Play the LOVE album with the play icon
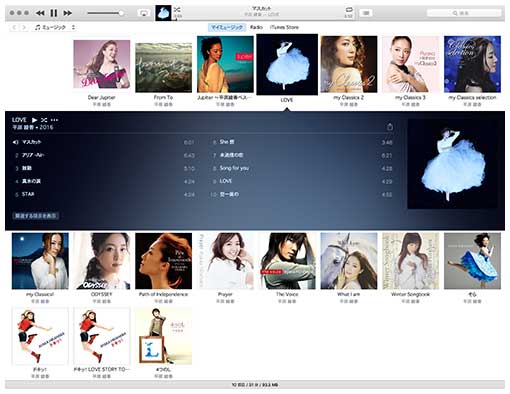 coord(34,120)
